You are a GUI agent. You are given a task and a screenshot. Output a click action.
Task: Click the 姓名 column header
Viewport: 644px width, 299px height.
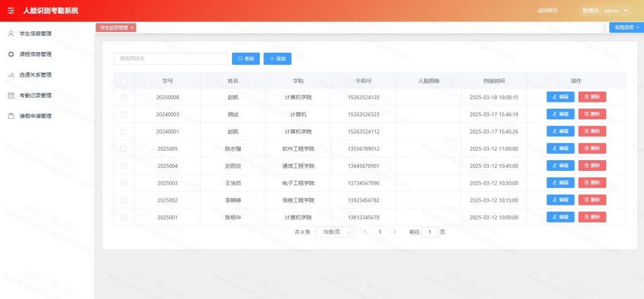click(233, 81)
